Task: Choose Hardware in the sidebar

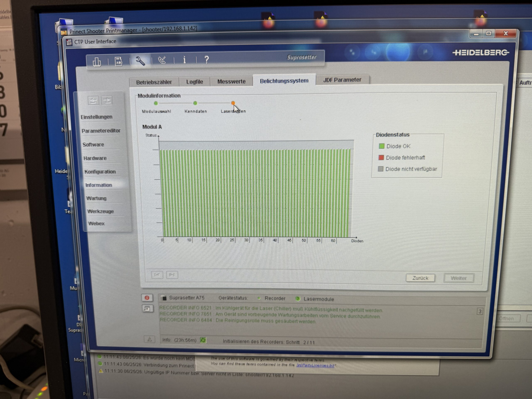Action: [x=95, y=158]
